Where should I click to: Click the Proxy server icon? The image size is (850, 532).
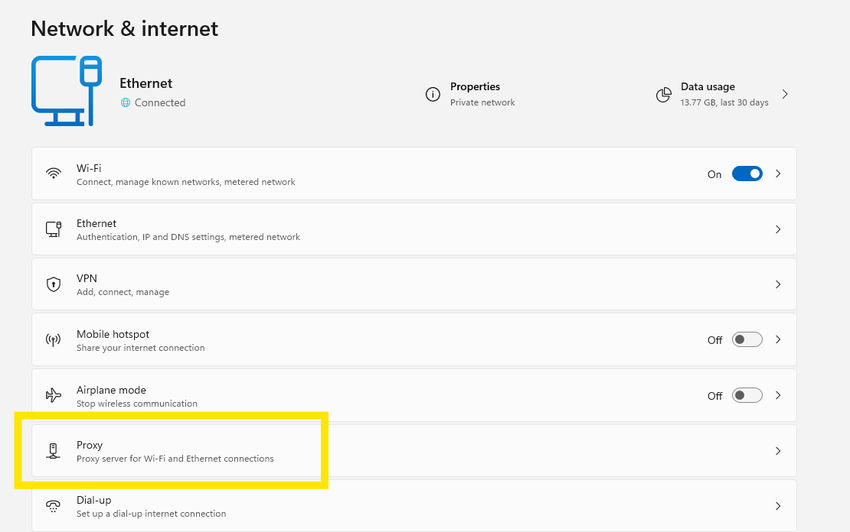click(x=53, y=451)
